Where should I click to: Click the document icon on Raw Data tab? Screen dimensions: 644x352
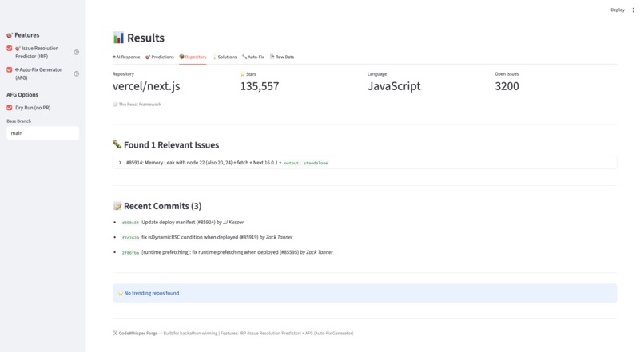point(272,57)
